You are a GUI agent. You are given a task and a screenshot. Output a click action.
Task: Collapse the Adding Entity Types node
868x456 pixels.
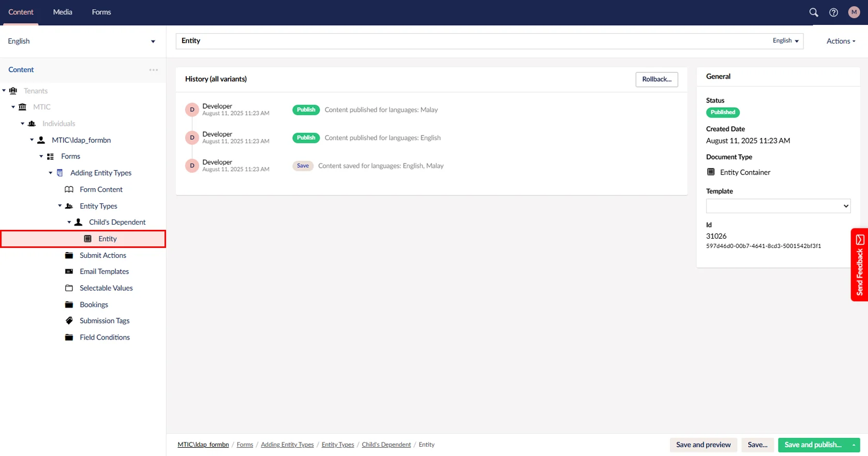click(x=51, y=173)
